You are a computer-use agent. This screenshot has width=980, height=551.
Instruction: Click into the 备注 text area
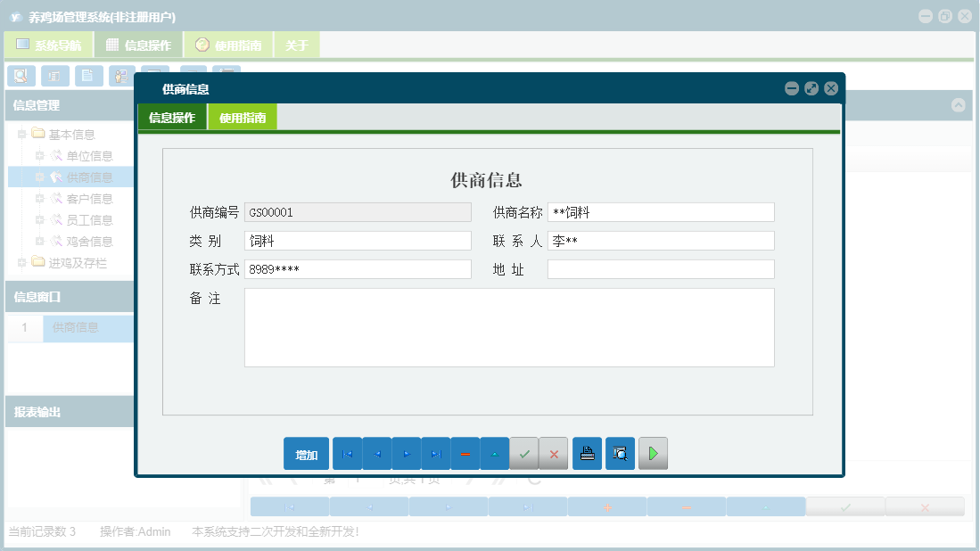508,327
